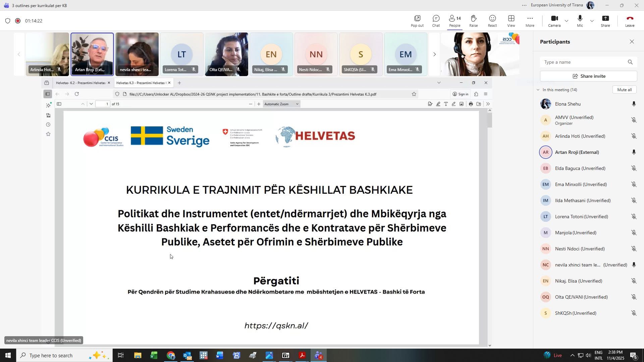The image size is (644, 362).
Task: Click the Share invite button
Action: (588, 76)
